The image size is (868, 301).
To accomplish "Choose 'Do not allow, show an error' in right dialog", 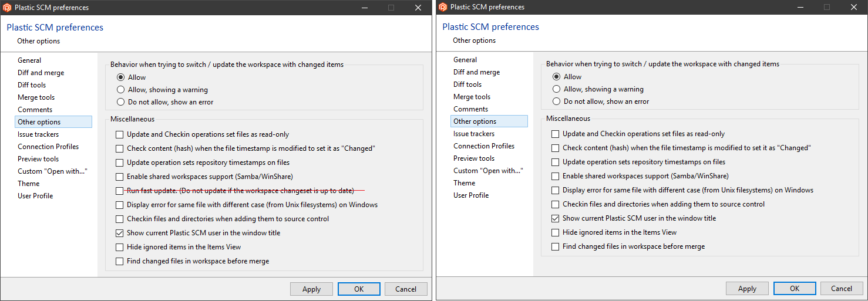I will pos(557,101).
